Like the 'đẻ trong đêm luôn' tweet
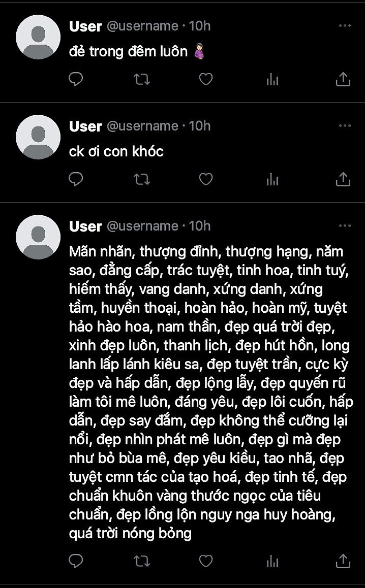Screen dimensions: 365x588 click(206, 79)
